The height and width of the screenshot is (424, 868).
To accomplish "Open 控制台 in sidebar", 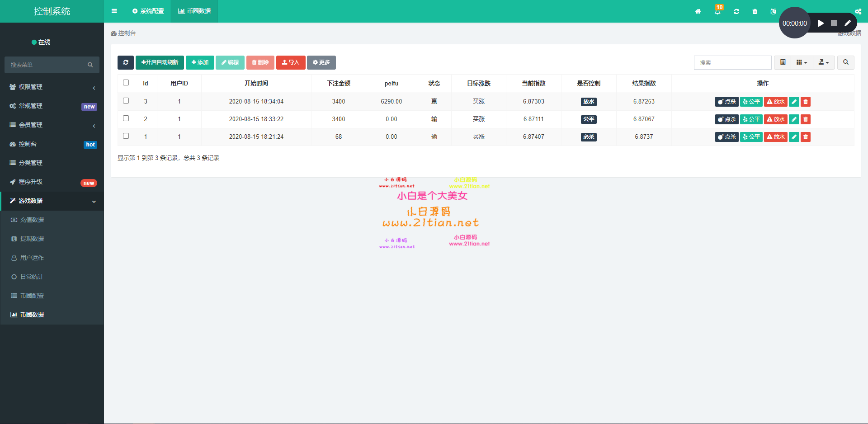I will click(x=52, y=144).
